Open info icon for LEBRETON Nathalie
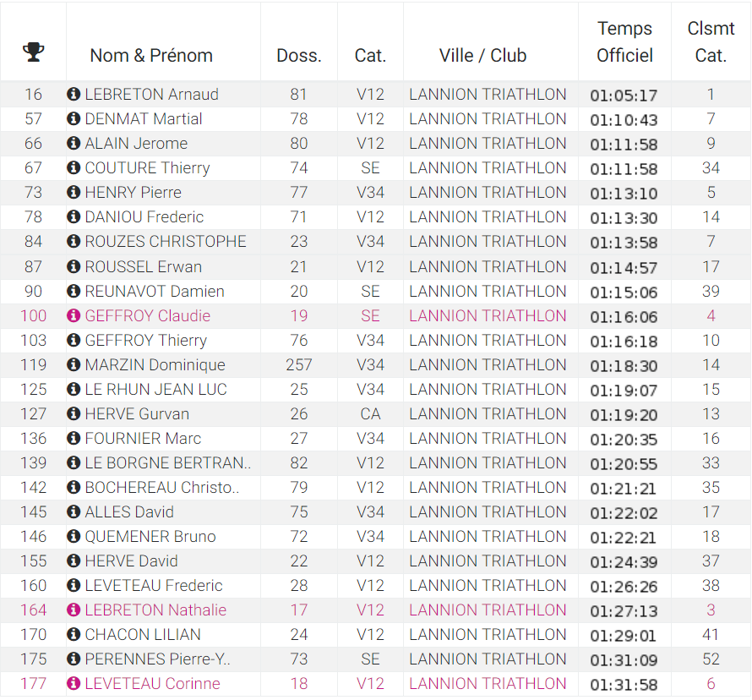752x700 pixels. point(74,610)
